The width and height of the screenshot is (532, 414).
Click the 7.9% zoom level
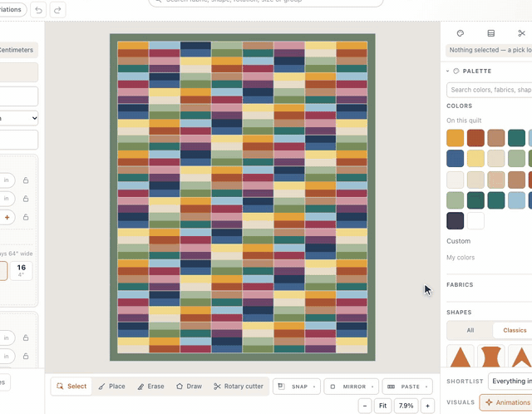pyautogui.click(x=406, y=406)
